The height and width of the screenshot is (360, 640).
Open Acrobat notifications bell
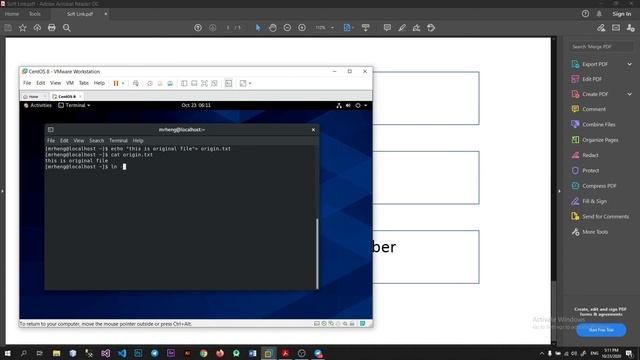(599, 13)
